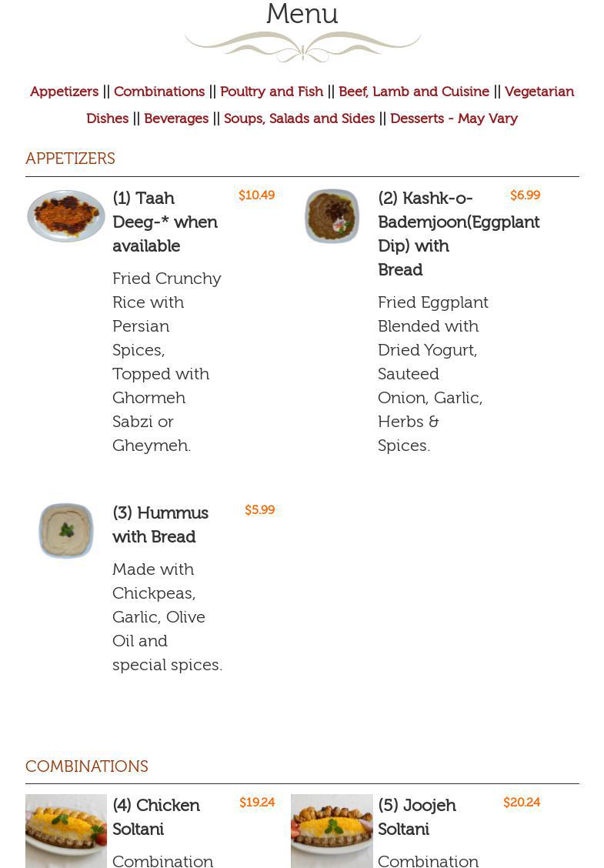Navigate to Vegetarian Dishes link
Screen dimensions: 604x868
pos(539,92)
